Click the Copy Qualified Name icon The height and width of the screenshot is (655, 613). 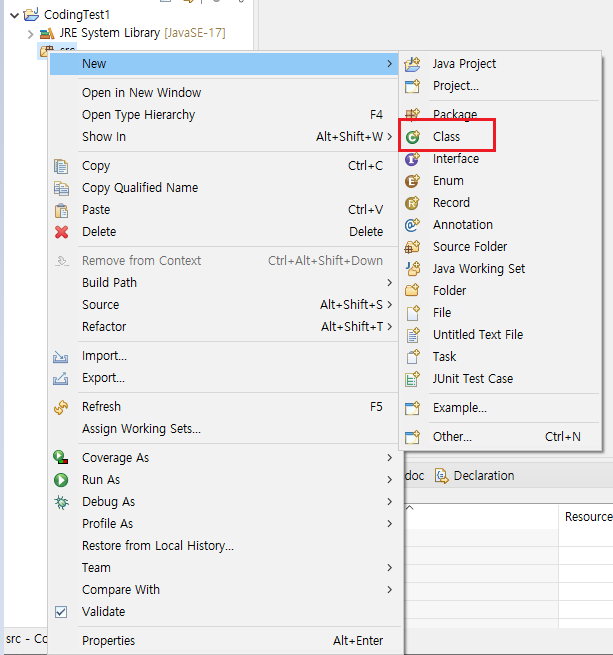[61, 188]
